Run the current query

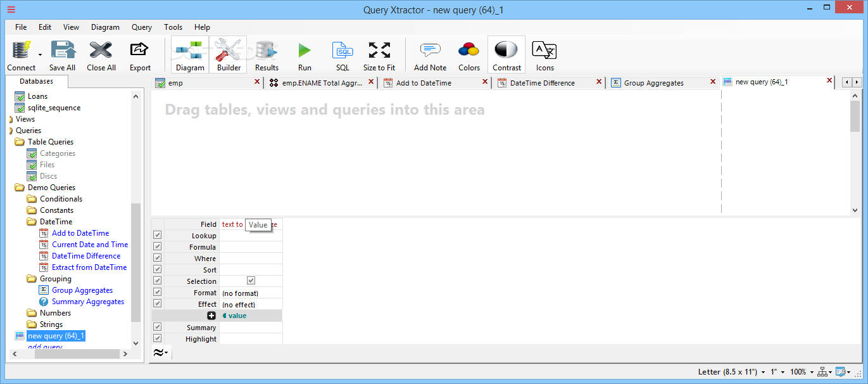click(305, 56)
